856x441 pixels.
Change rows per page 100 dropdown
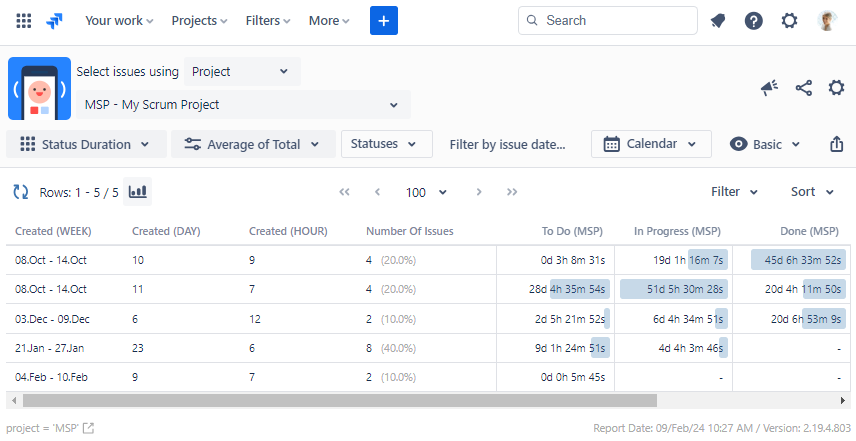point(426,192)
